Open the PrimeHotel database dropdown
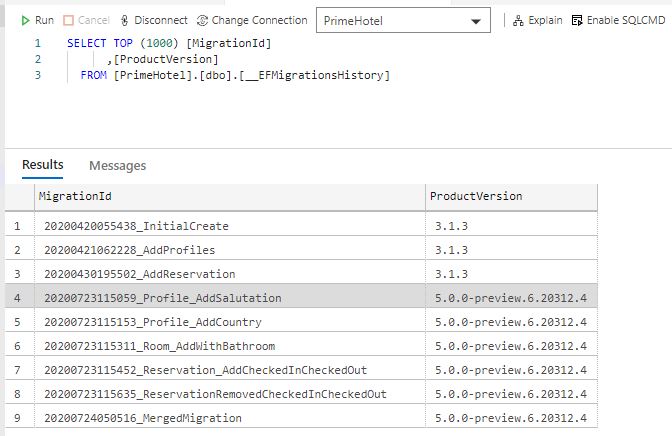Image resolution: width=672 pixels, height=436 pixels. coord(403,20)
